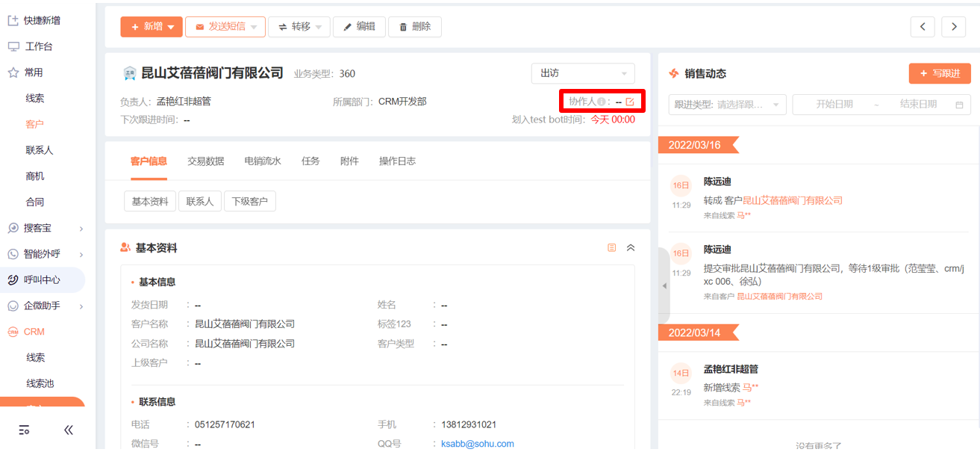Expand 企微助手 submenu arrow
Viewport: 980px width, 464px height.
[81, 306]
